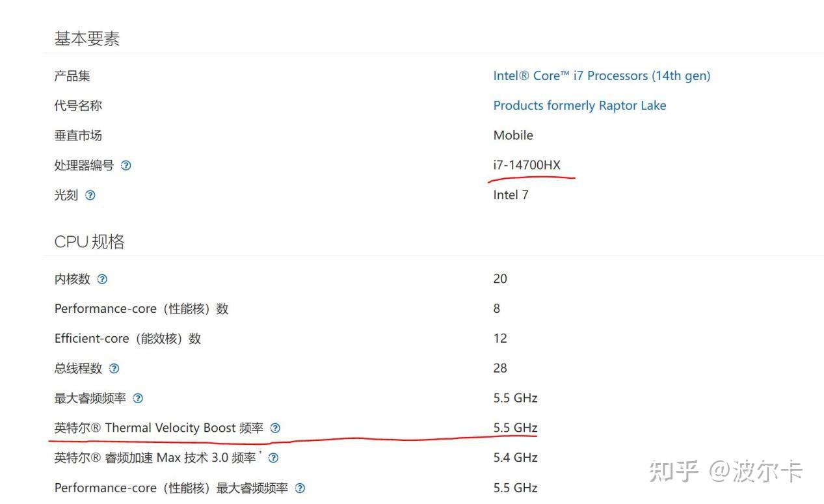
Task: Open help for Performance-core 最大睿频频率
Action: 300,488
